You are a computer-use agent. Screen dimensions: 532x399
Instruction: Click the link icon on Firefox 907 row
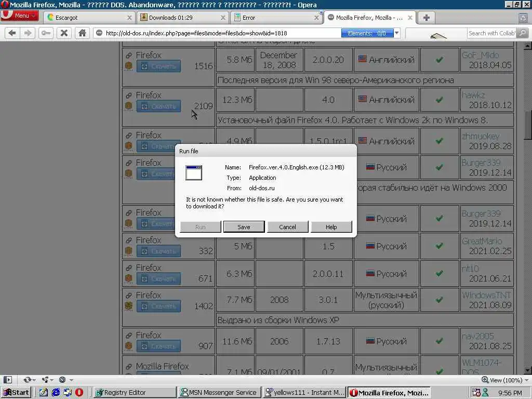tap(129, 336)
